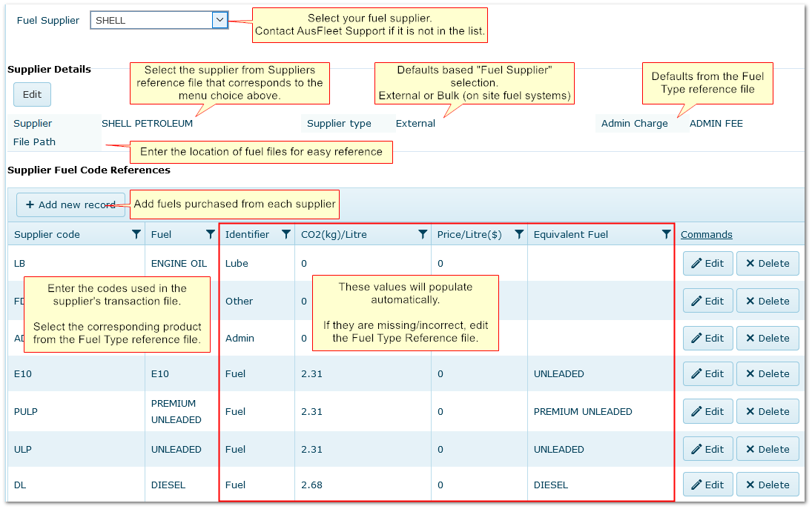This screenshot has height=509, width=812.
Task: Filter the Equivalent Fuel column
Action: [x=665, y=234]
